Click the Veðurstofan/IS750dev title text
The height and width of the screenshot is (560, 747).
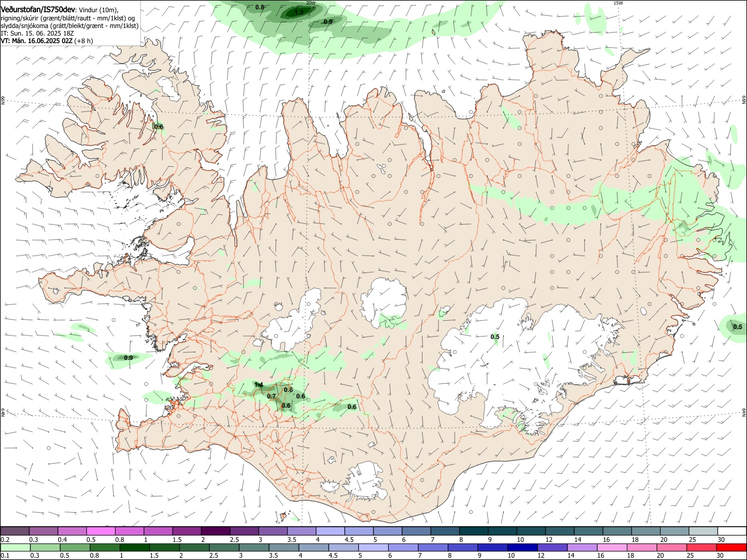38,10
